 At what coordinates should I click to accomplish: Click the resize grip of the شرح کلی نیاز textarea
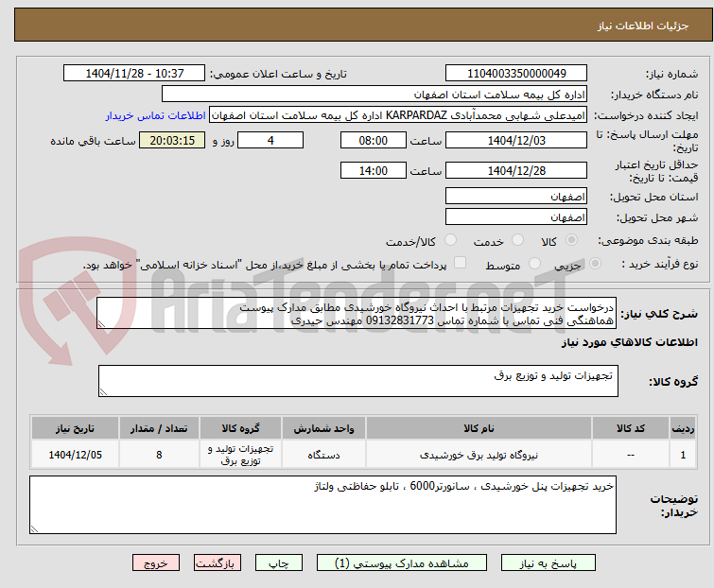pyautogui.click(x=101, y=324)
